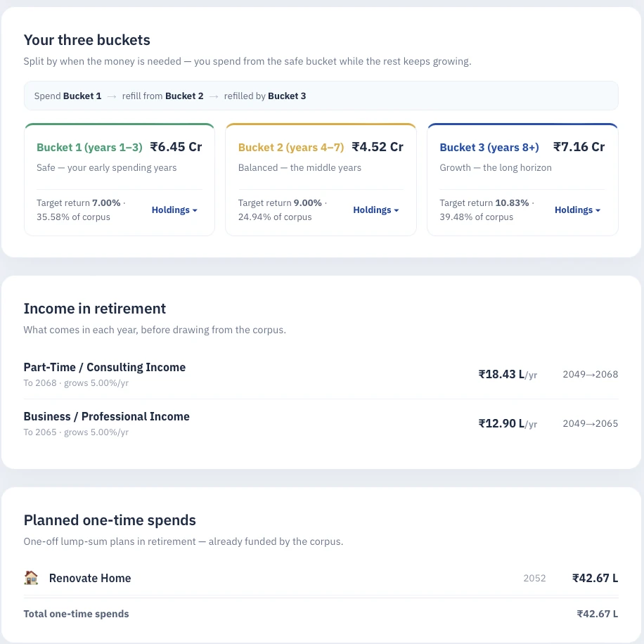
Task: Click the arrow before refilled by Bucket 3
Action: point(214,96)
